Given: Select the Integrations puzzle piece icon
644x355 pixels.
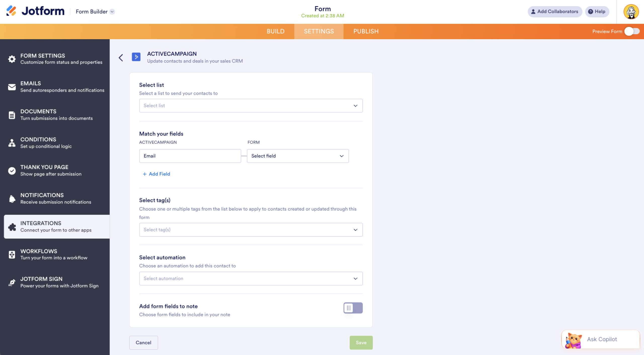Looking at the screenshot, I should [x=12, y=226].
